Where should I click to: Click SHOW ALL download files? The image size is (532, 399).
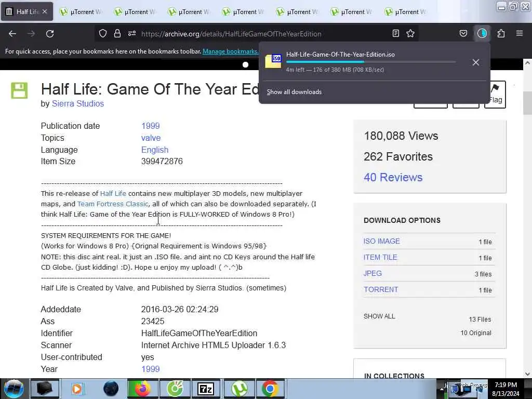coord(379,316)
